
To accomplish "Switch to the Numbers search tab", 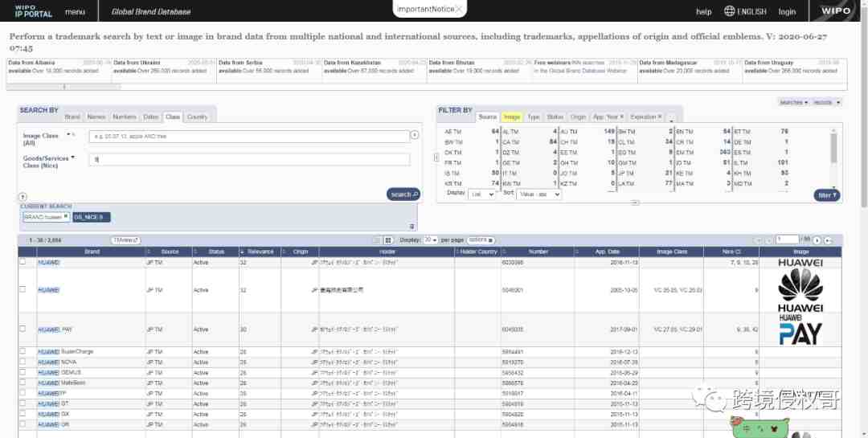I will [x=124, y=117].
